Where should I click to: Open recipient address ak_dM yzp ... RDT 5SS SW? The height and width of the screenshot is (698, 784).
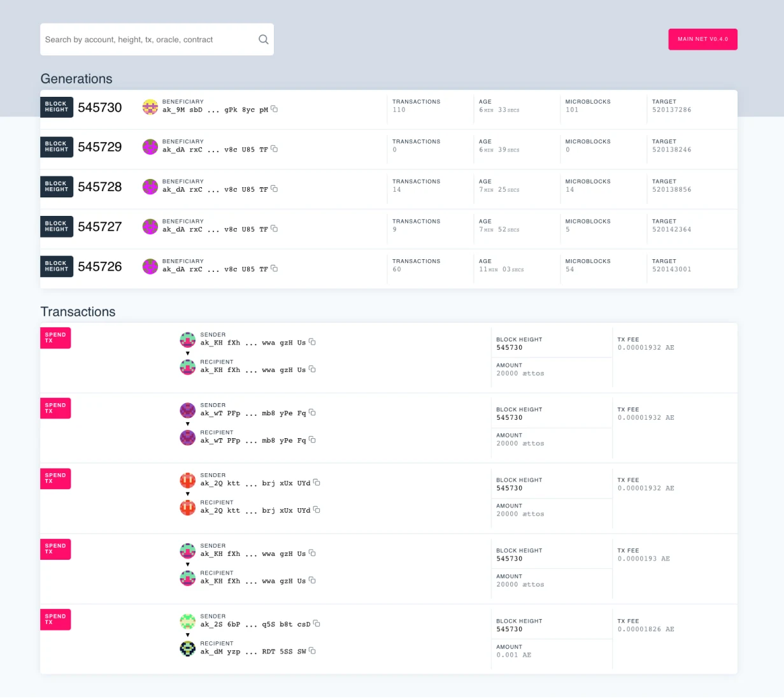253,652
